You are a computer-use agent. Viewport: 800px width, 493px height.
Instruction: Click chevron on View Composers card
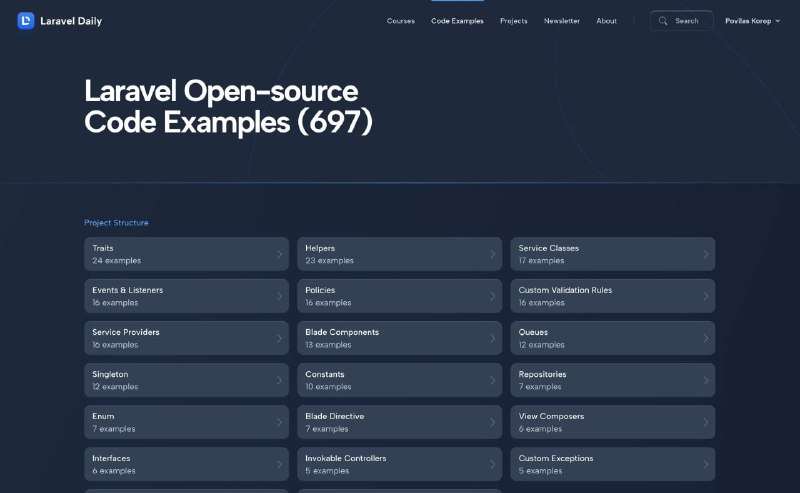706,422
